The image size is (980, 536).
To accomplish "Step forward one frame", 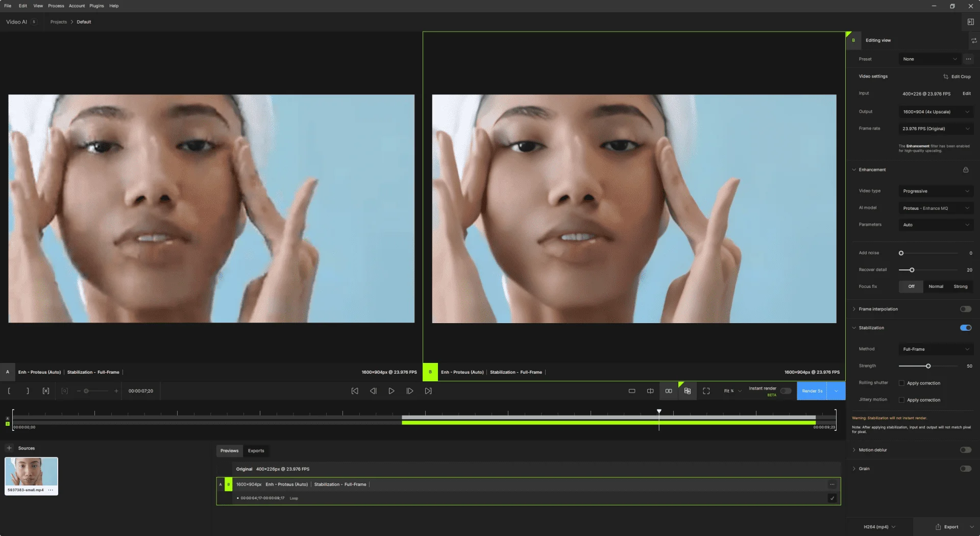I will coord(410,391).
